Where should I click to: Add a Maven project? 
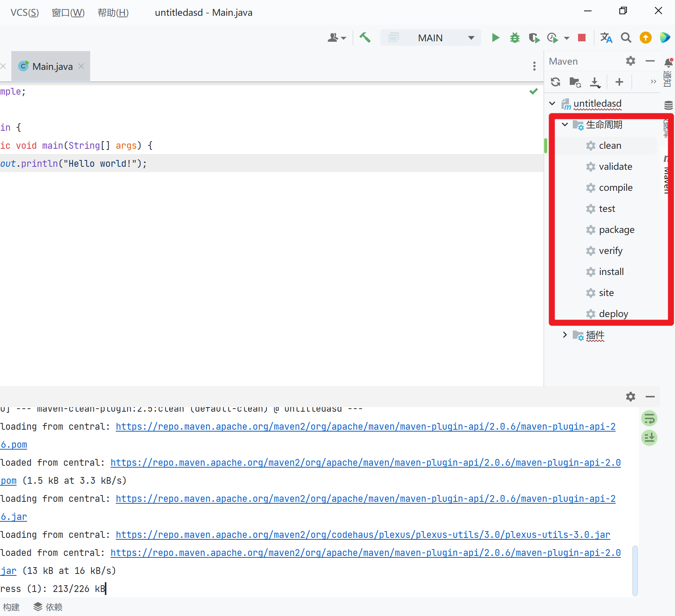point(619,82)
